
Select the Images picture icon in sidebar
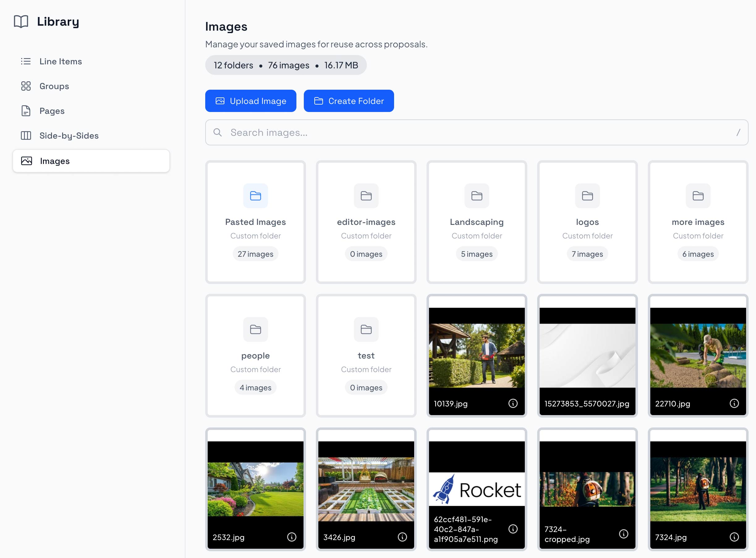[x=27, y=161]
